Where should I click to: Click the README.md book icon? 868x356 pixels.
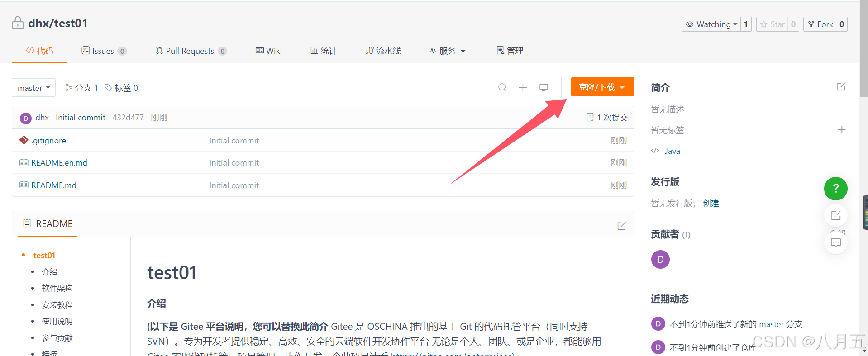click(24, 185)
